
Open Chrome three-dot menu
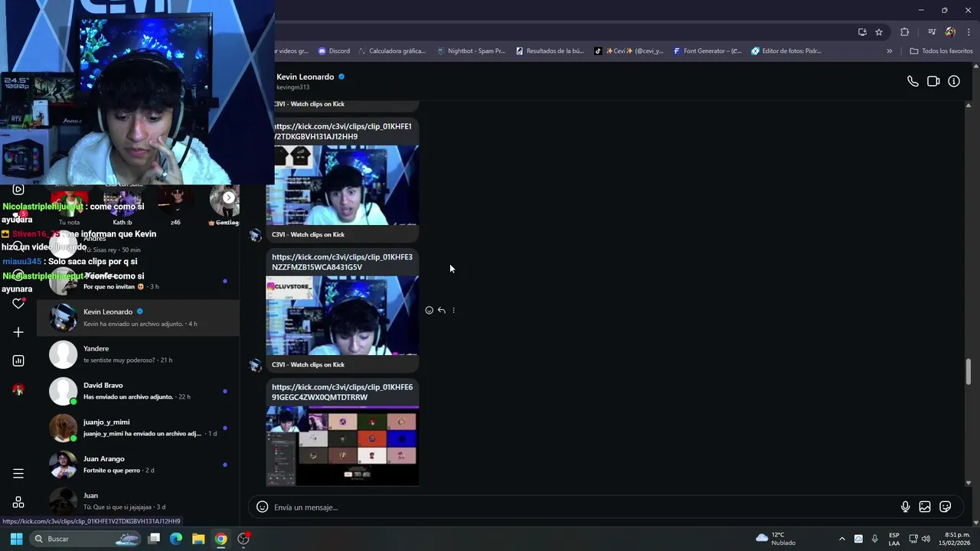[x=969, y=32]
